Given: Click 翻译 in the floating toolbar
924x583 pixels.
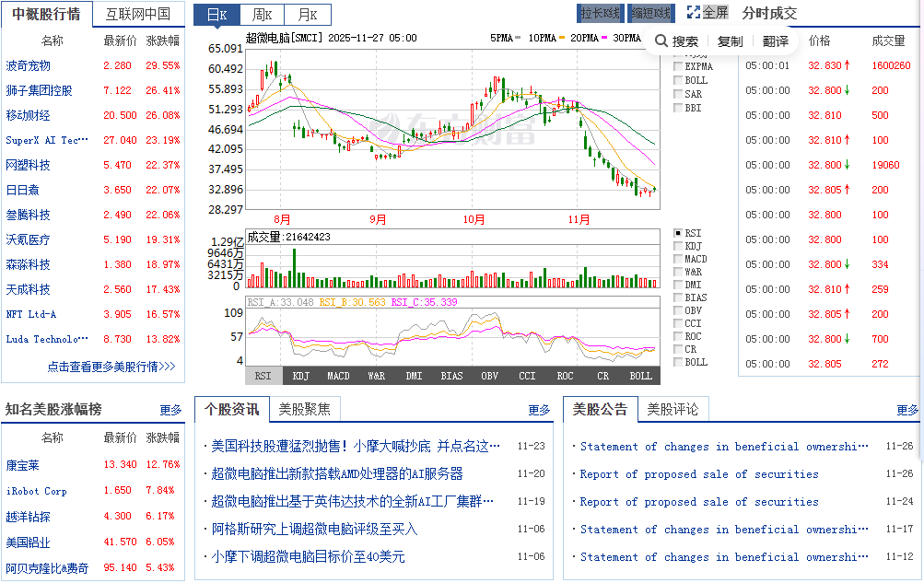Looking at the screenshot, I should (x=775, y=41).
